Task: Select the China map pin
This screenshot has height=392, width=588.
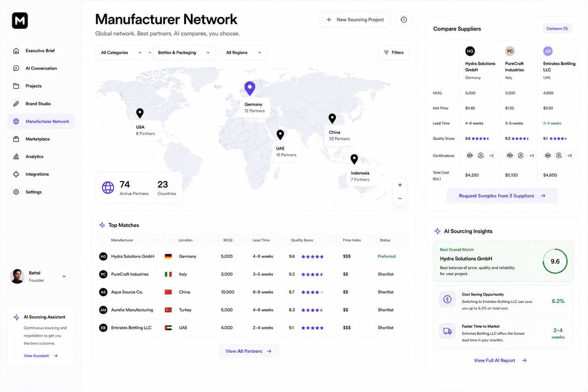Action: [x=332, y=119]
